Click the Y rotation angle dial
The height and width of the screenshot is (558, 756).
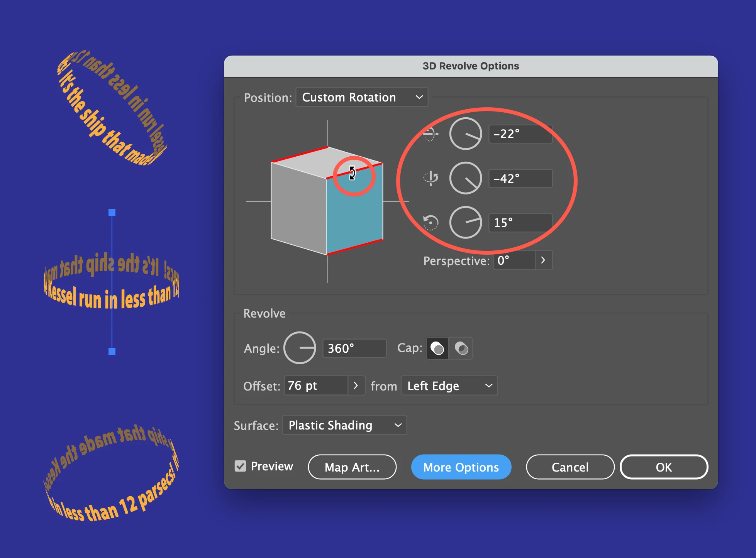tap(466, 178)
